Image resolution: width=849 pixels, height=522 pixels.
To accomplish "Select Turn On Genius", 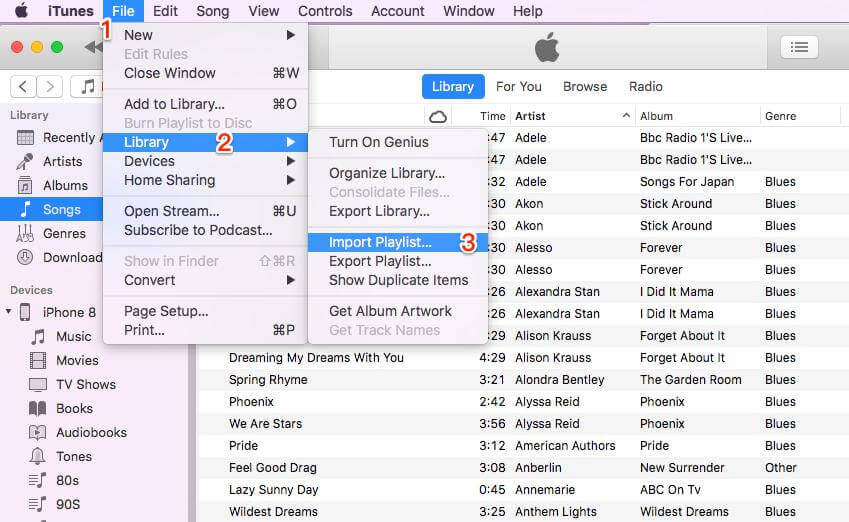I will point(397,142).
